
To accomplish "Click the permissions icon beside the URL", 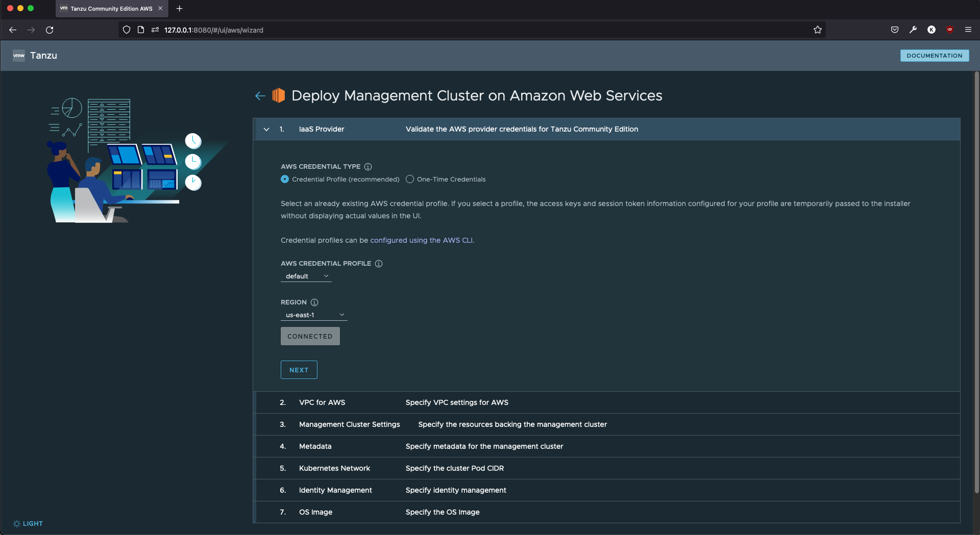I will coord(155,30).
